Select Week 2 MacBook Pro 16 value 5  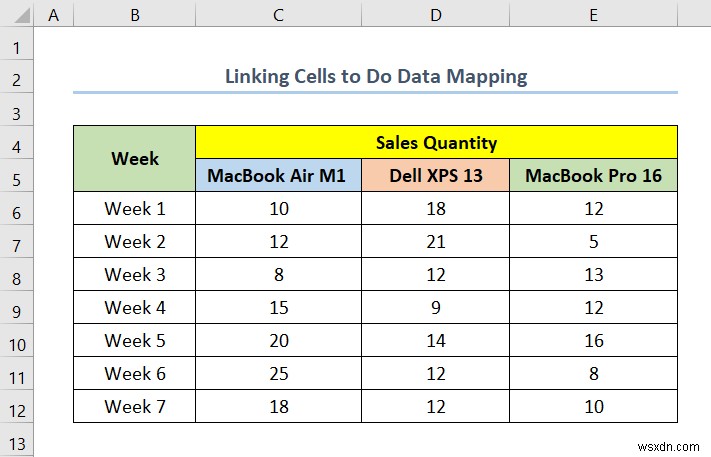[x=594, y=242]
